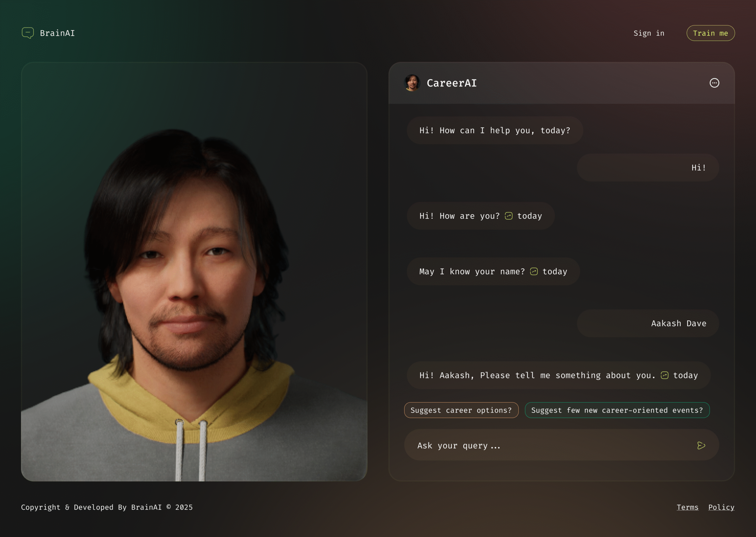
Task: Open the CareerAI options menu icon
Action: click(714, 83)
